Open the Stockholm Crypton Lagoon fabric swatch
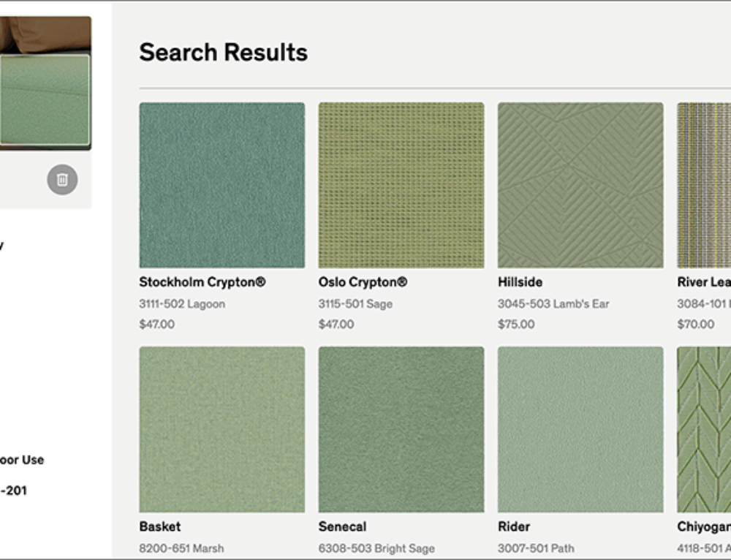The width and height of the screenshot is (731, 560). (221, 185)
